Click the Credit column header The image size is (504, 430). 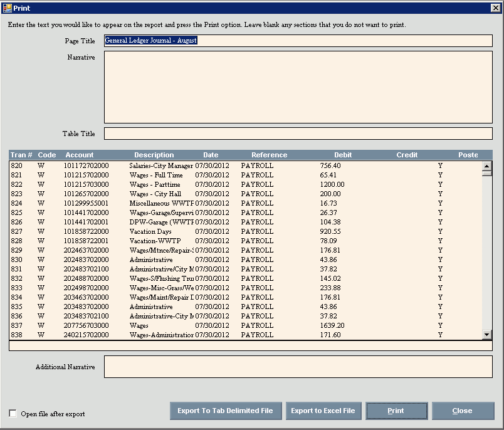[407, 155]
